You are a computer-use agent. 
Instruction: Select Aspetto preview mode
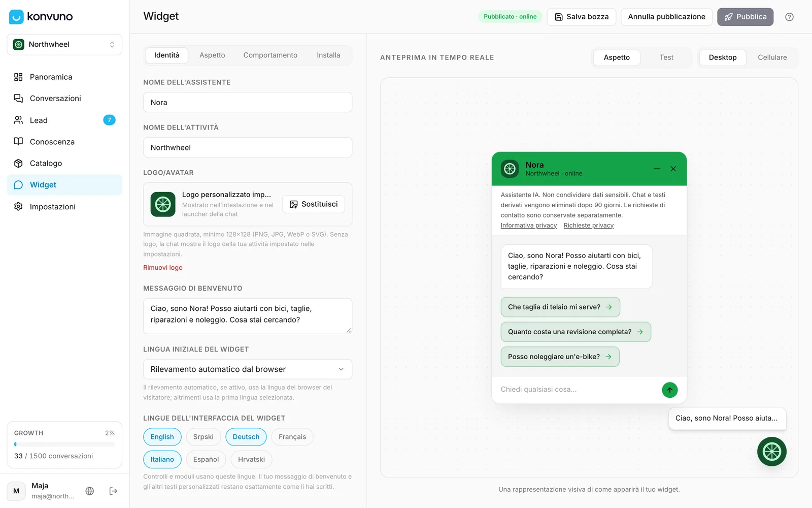pos(617,57)
